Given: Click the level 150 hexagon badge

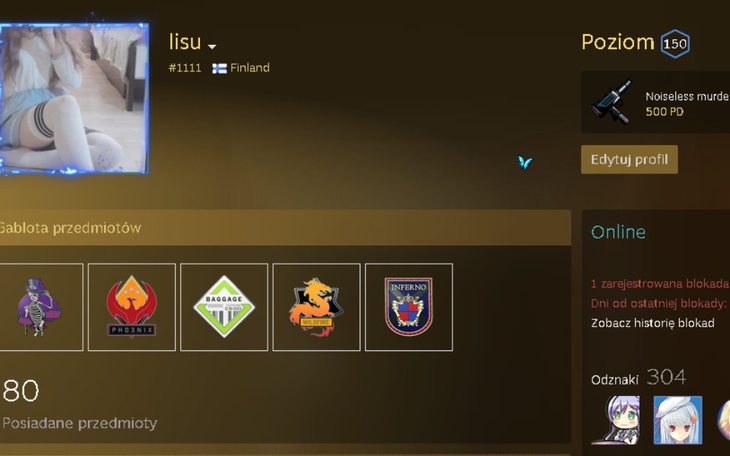Looking at the screenshot, I should click(x=675, y=44).
